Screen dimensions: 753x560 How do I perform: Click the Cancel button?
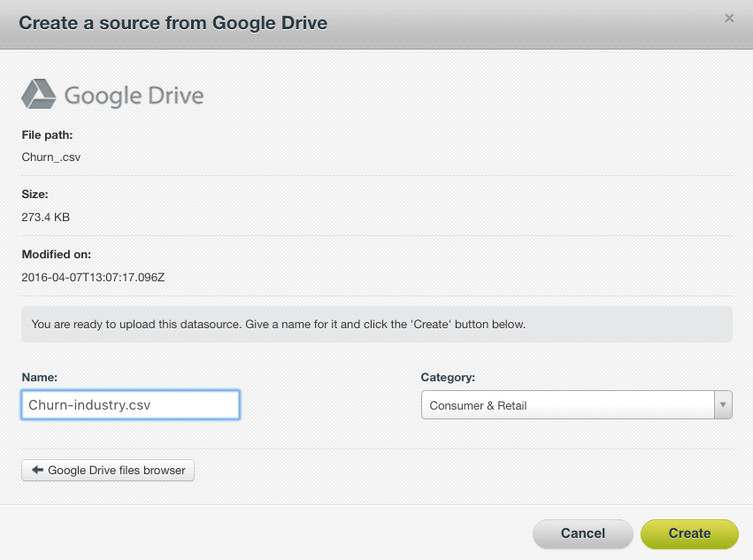click(582, 533)
